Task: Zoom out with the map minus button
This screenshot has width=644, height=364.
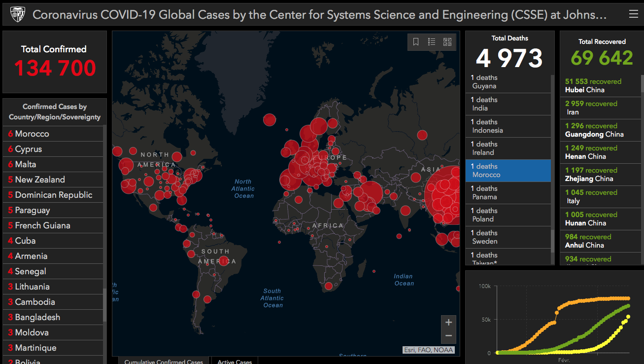Action: point(448,336)
